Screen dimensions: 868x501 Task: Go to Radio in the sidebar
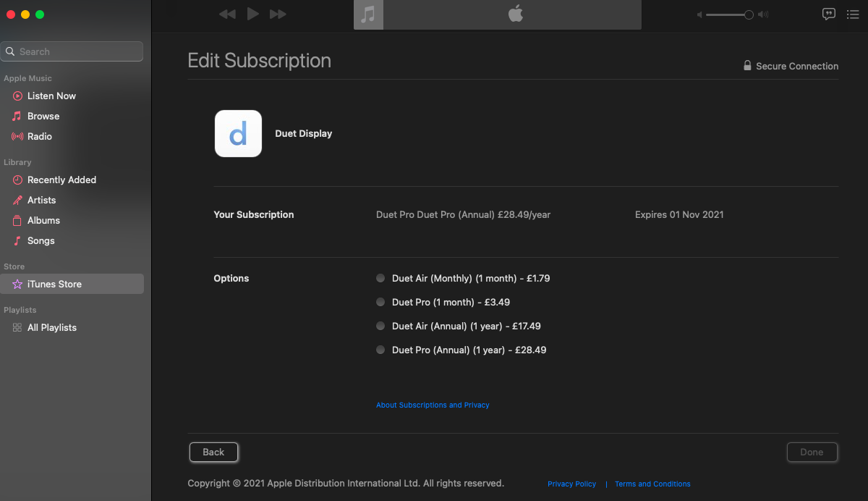(40, 136)
